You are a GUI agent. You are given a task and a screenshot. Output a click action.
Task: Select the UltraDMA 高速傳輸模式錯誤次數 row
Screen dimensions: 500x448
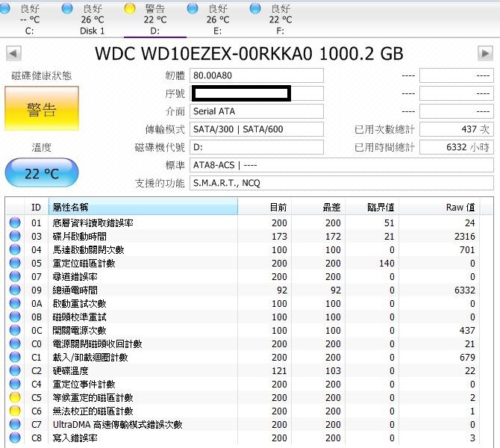click(243, 425)
